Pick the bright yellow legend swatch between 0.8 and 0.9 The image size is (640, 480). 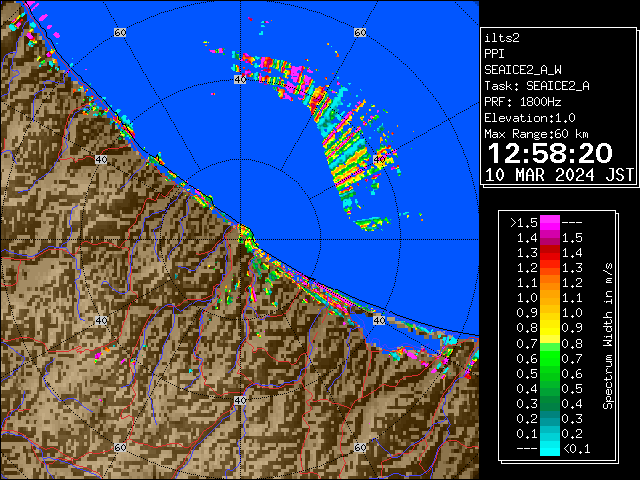(550, 328)
